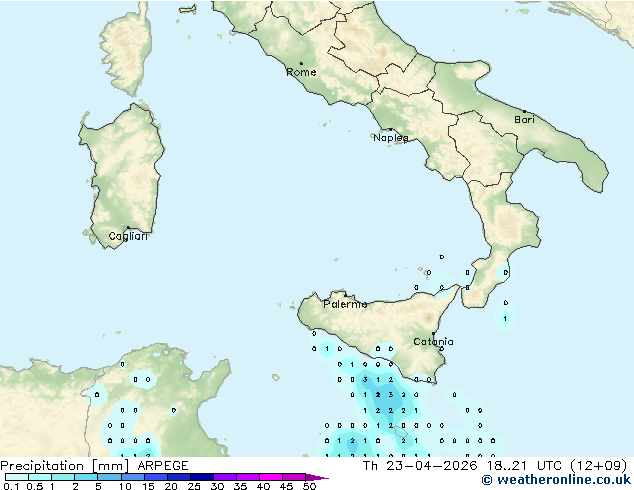
Task: Click the forecast date Th 23-04-2026 text
Action: (x=420, y=466)
